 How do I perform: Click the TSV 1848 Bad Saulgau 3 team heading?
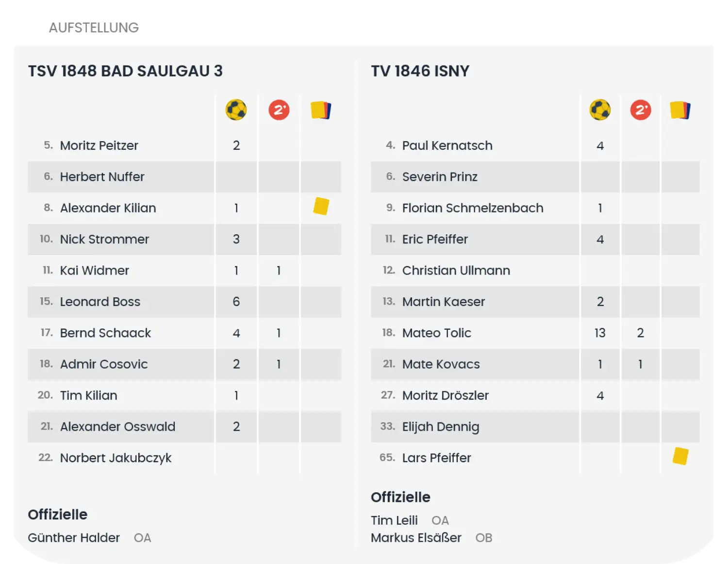125,71
